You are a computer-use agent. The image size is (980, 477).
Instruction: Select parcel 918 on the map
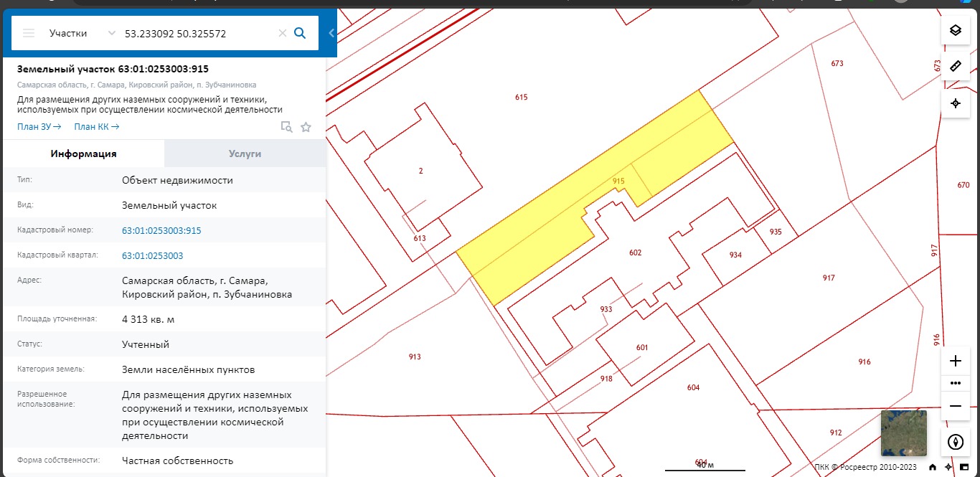coord(606,378)
